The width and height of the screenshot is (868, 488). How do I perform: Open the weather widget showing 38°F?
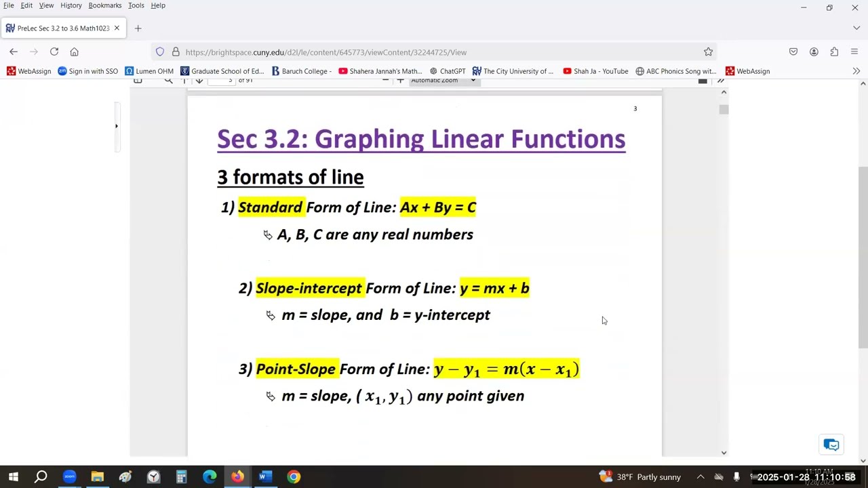point(639,476)
